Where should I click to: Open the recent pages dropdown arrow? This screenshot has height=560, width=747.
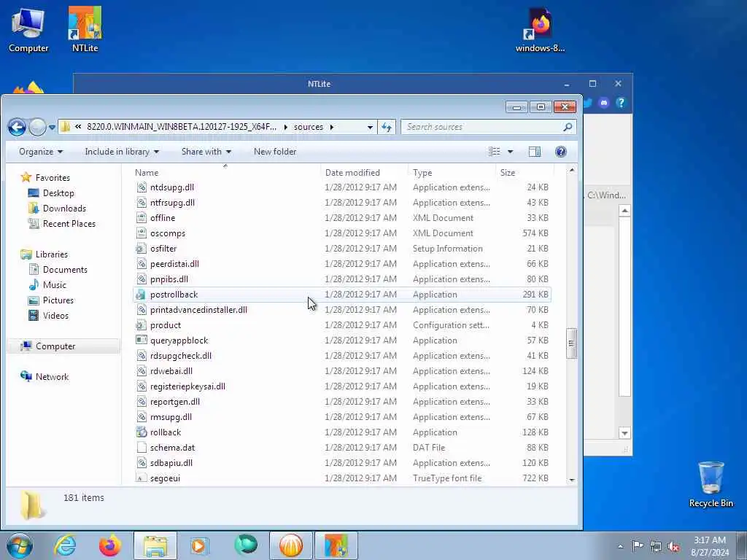[x=52, y=128]
